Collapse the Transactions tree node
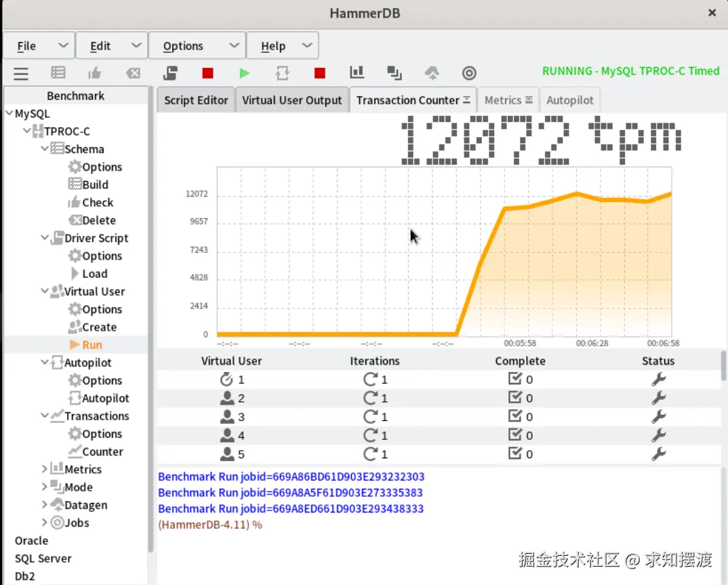This screenshot has height=585, width=728. (x=45, y=416)
